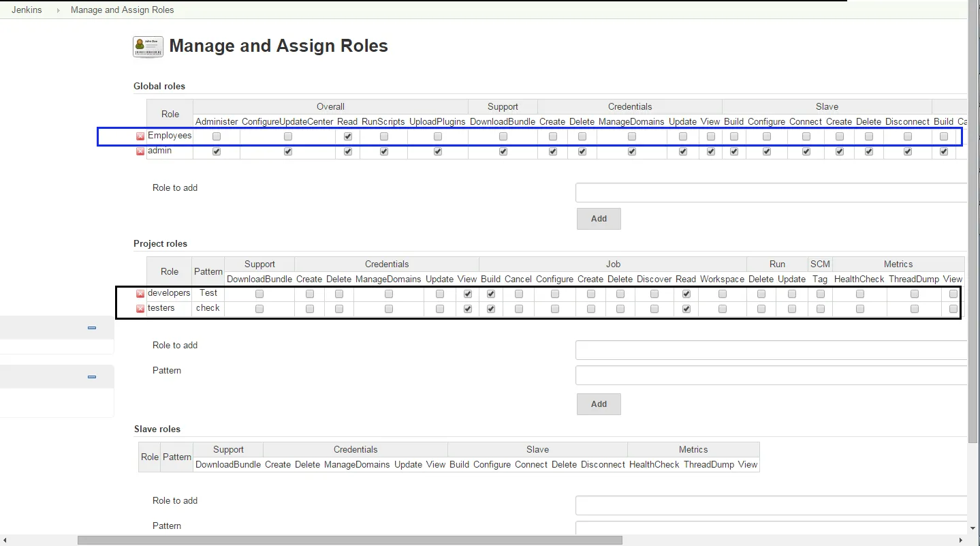Viewport: 980px width, 546px height.
Task: Enable Metrics ThreadDump for testers role
Action: 915,309
